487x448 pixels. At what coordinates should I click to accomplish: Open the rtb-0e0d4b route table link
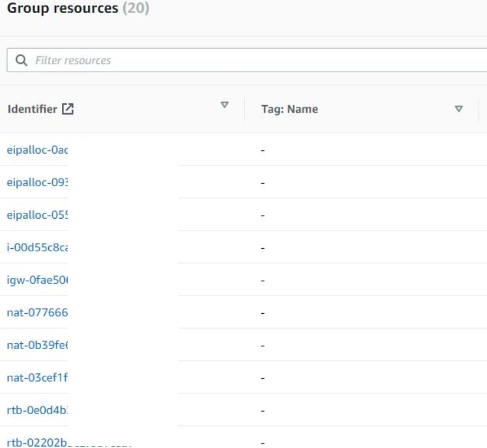[37, 410]
